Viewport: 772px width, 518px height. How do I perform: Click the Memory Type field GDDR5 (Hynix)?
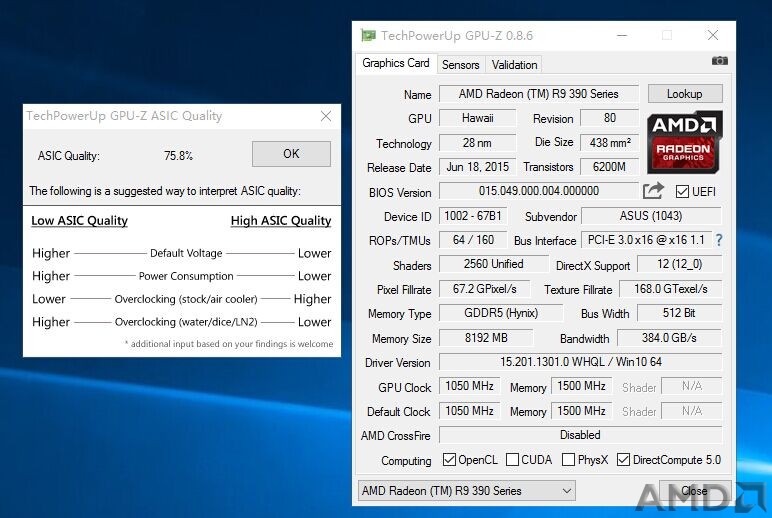(x=501, y=313)
